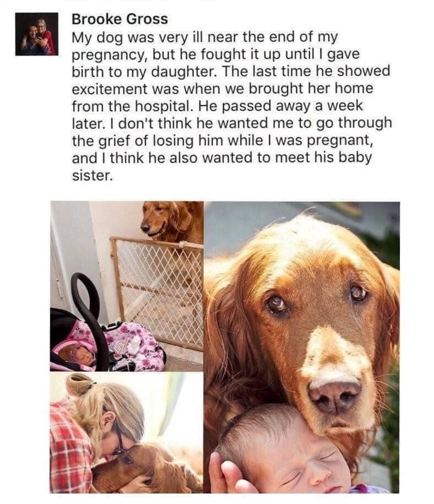Click the black car seat handle
The width and height of the screenshot is (434, 504).
pyautogui.click(x=90, y=308)
